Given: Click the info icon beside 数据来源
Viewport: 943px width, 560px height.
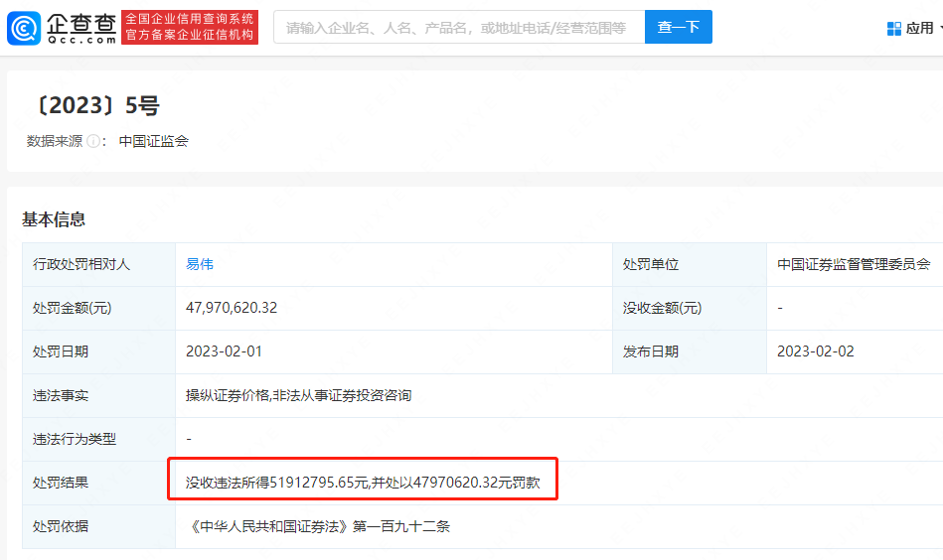Looking at the screenshot, I should pyautogui.click(x=93, y=141).
